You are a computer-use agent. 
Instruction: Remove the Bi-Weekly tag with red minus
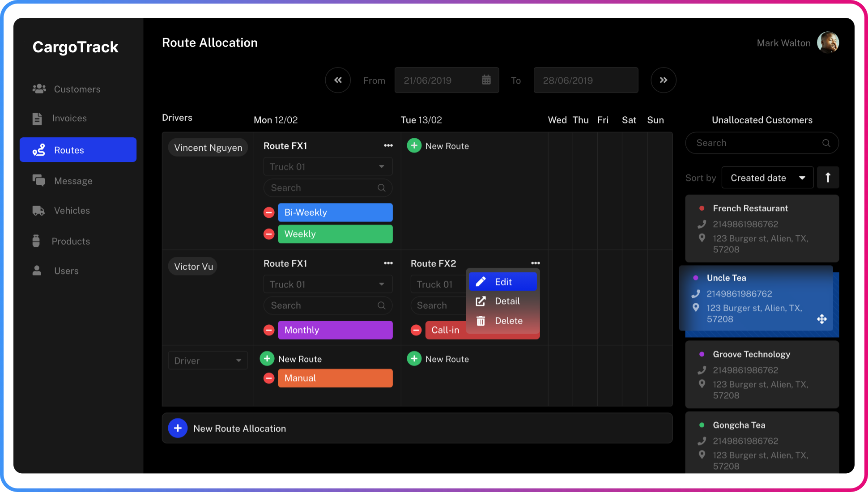[269, 212]
